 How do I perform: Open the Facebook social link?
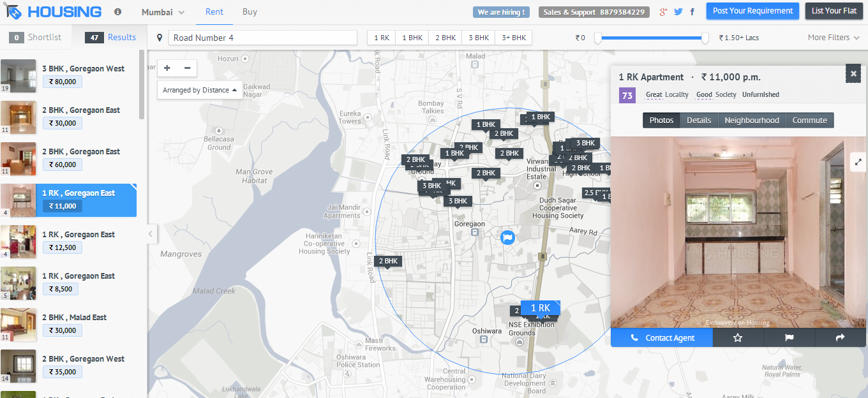[692, 11]
